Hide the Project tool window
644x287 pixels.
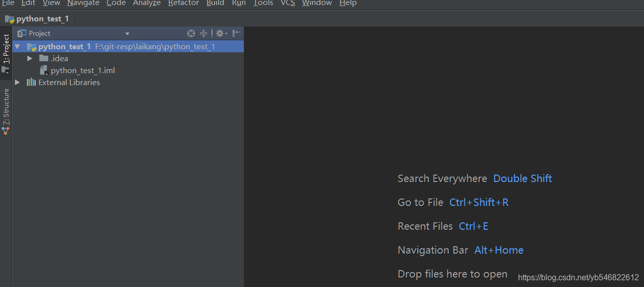click(236, 33)
